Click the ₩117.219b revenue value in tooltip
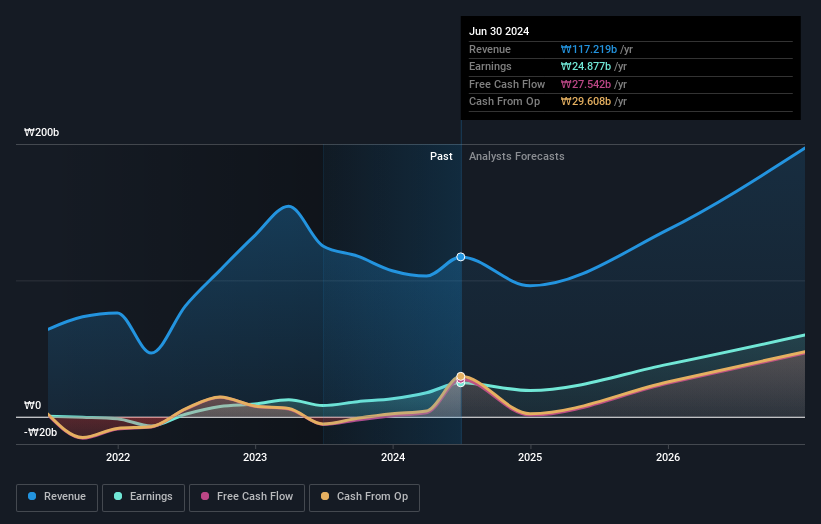Screen dimensions: 821x524 pyautogui.click(x=589, y=50)
